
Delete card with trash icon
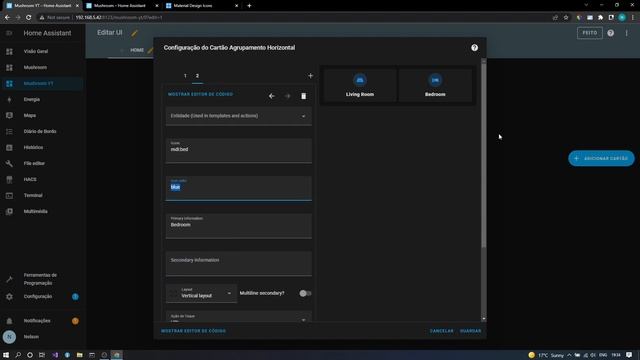303,96
